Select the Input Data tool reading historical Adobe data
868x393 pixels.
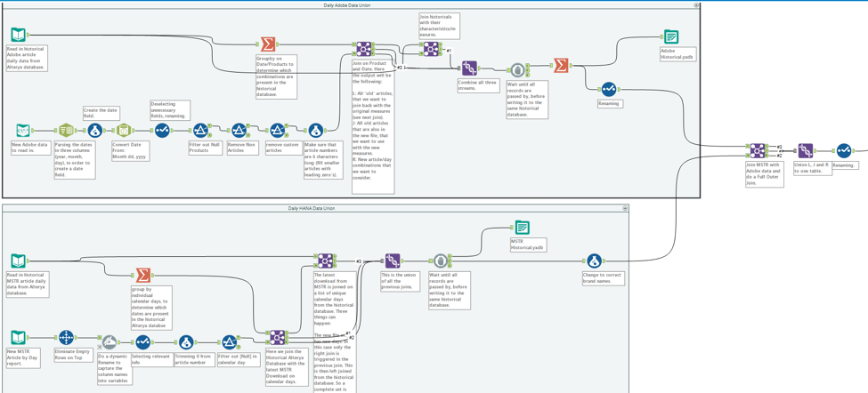click(x=19, y=35)
